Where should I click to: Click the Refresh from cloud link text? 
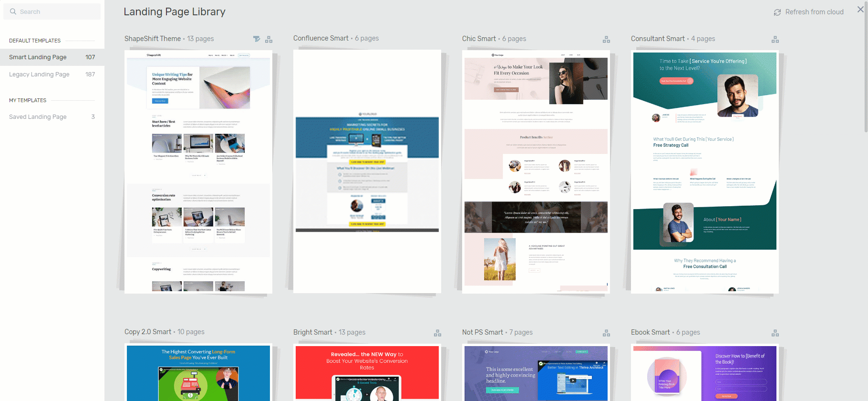[x=814, y=12]
